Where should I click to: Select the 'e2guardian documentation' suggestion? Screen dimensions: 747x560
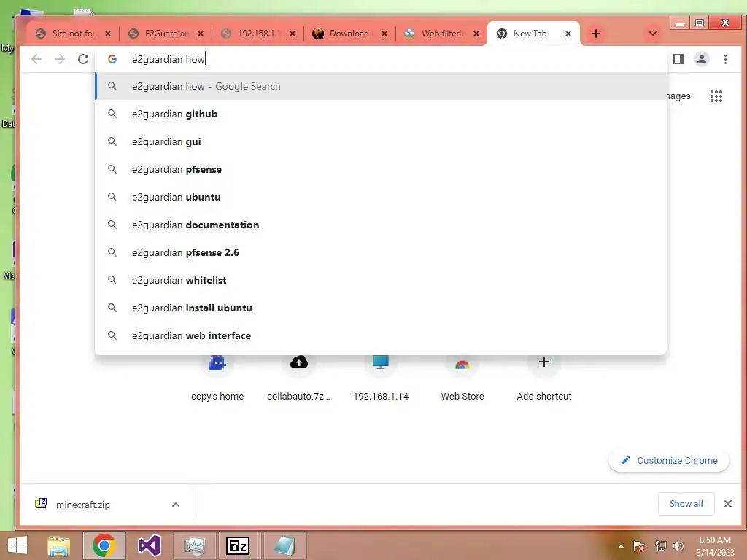[x=381, y=225]
